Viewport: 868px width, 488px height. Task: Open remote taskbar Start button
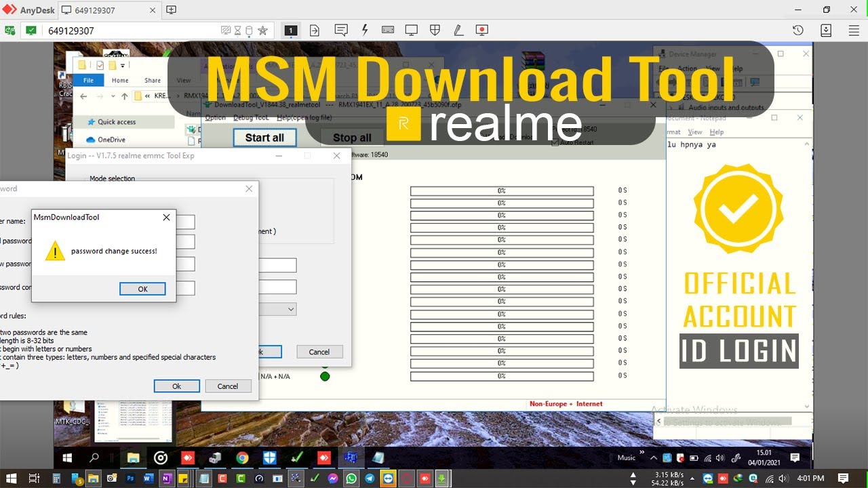[68, 458]
